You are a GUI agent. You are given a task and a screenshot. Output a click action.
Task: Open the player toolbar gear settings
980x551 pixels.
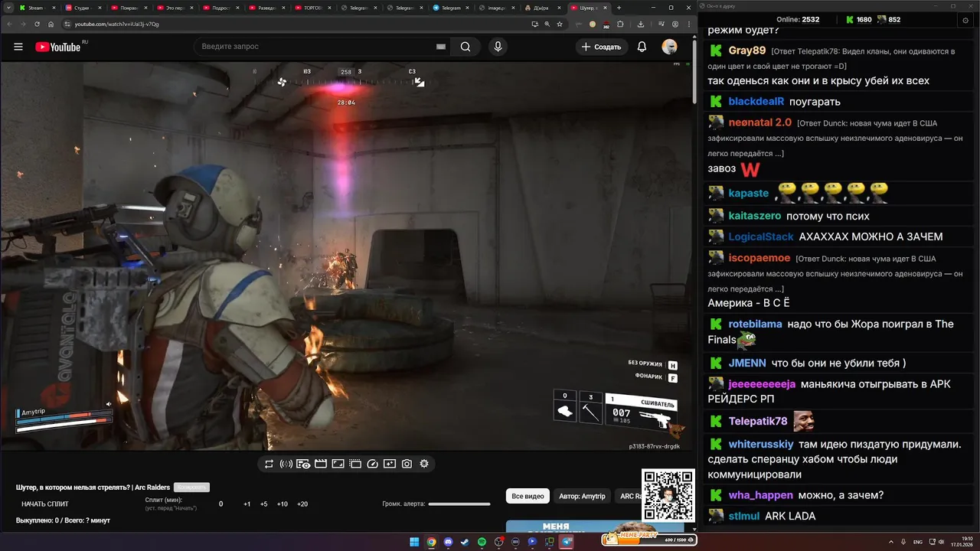424,464
